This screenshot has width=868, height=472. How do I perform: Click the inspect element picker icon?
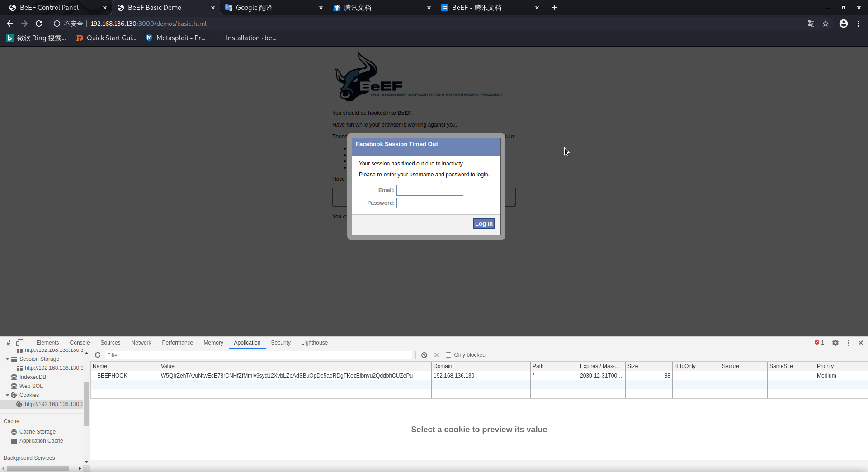[7, 343]
